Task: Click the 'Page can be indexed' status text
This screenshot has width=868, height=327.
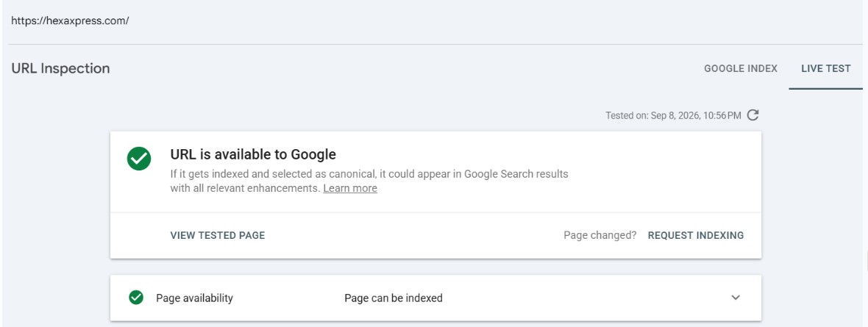Action: pyautogui.click(x=394, y=298)
